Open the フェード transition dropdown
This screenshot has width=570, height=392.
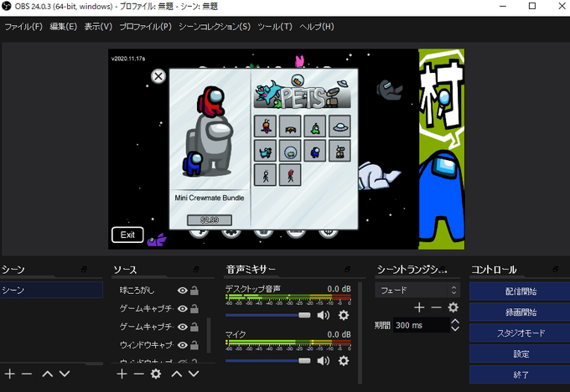pyautogui.click(x=417, y=290)
